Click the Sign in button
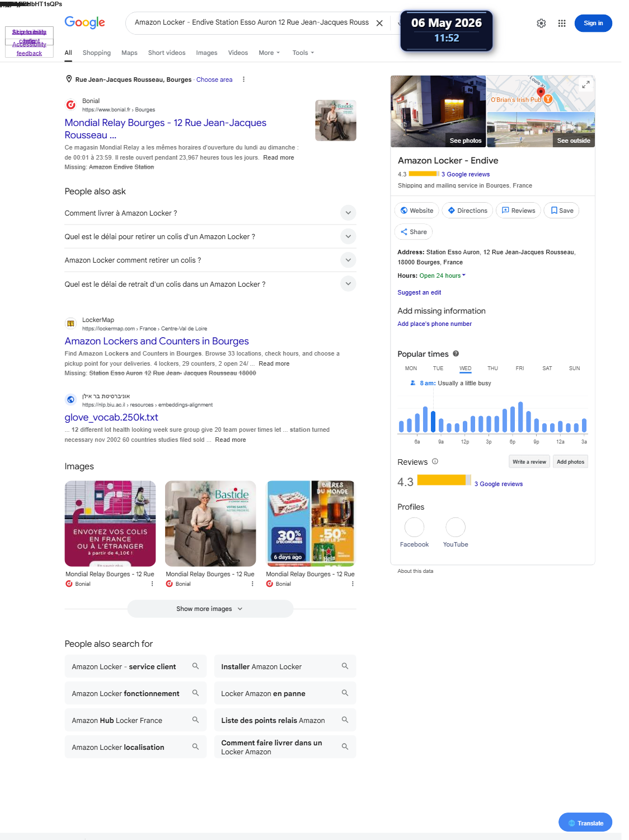The image size is (629, 840). pos(593,23)
